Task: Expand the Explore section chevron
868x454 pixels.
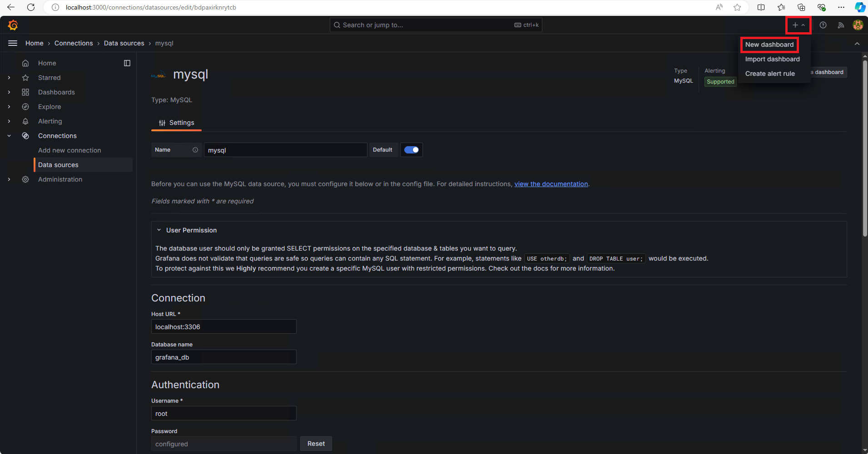Action: click(x=9, y=107)
